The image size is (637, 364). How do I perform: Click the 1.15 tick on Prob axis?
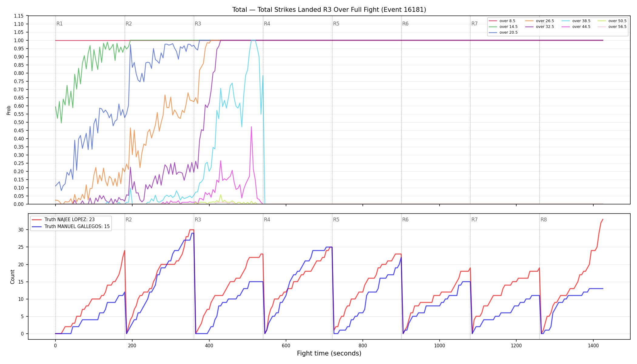(19, 16)
